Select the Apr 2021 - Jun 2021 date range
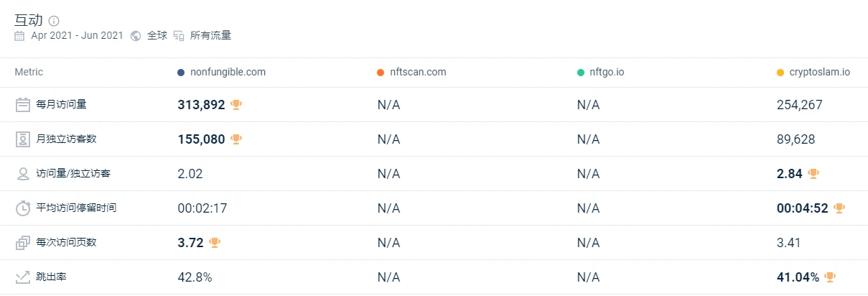 tap(77, 35)
